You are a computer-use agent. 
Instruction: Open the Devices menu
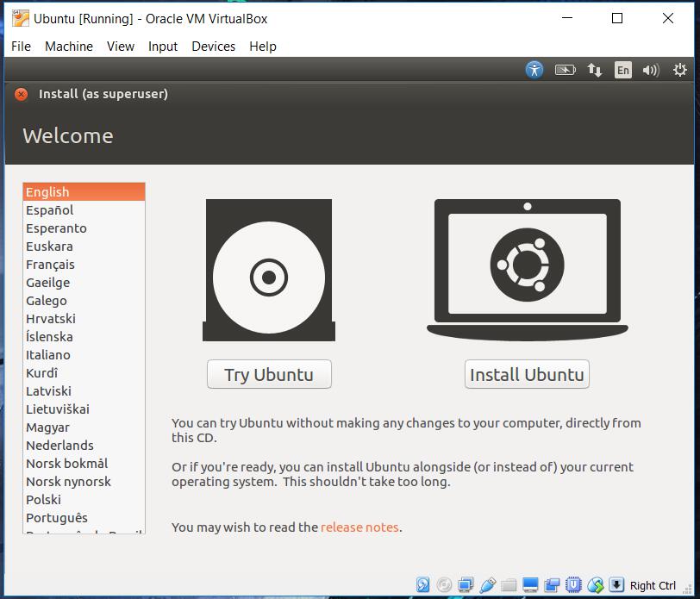pos(214,47)
